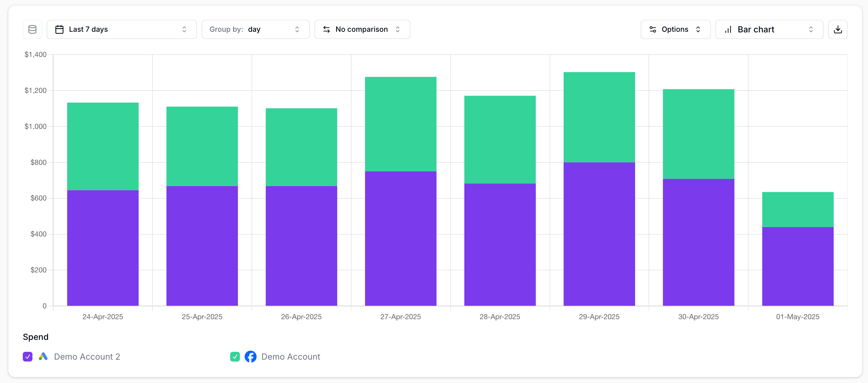
Task: Click the bar chart icon in chart selector
Action: coord(728,30)
